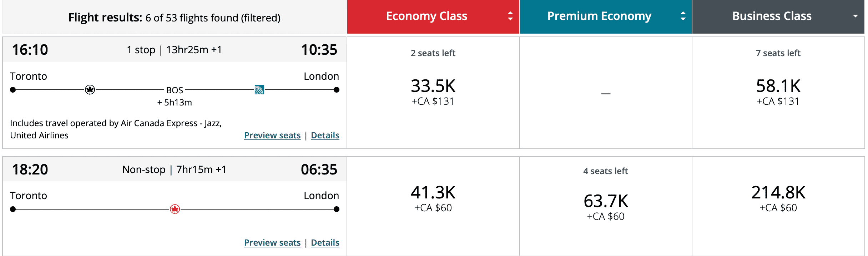This screenshot has width=868, height=256.
Task: Click the red Air Canada icon on the non-stop flight
Action: [175, 209]
